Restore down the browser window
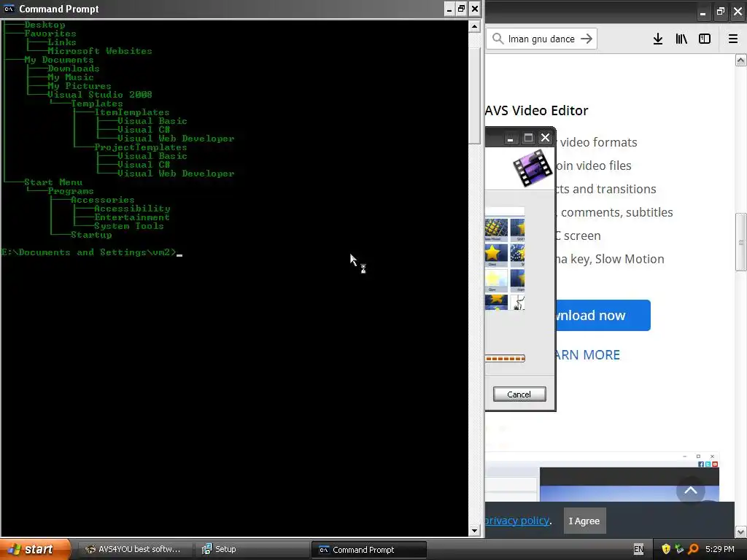 720,12
